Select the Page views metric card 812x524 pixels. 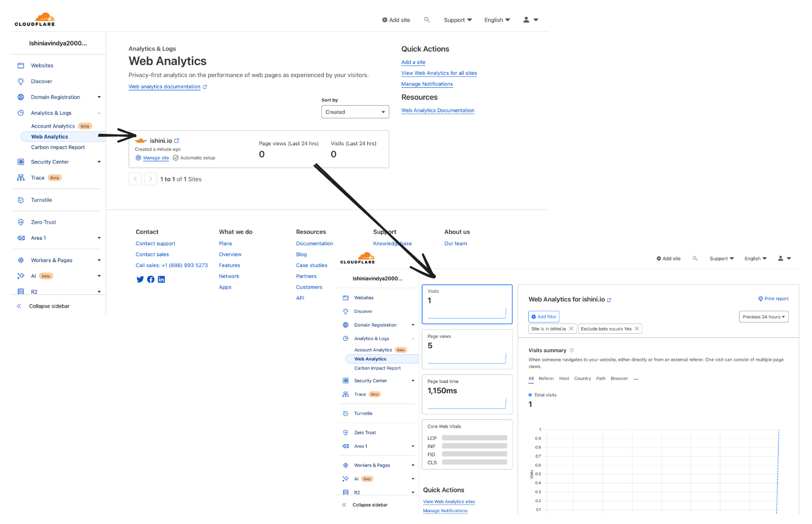467,349
